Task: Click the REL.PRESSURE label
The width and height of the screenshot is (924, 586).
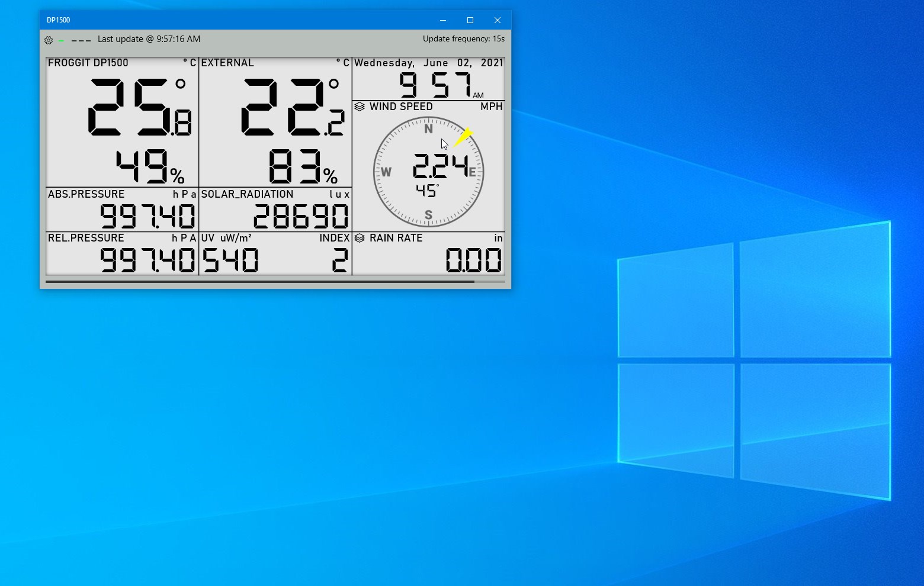Action: pos(86,238)
